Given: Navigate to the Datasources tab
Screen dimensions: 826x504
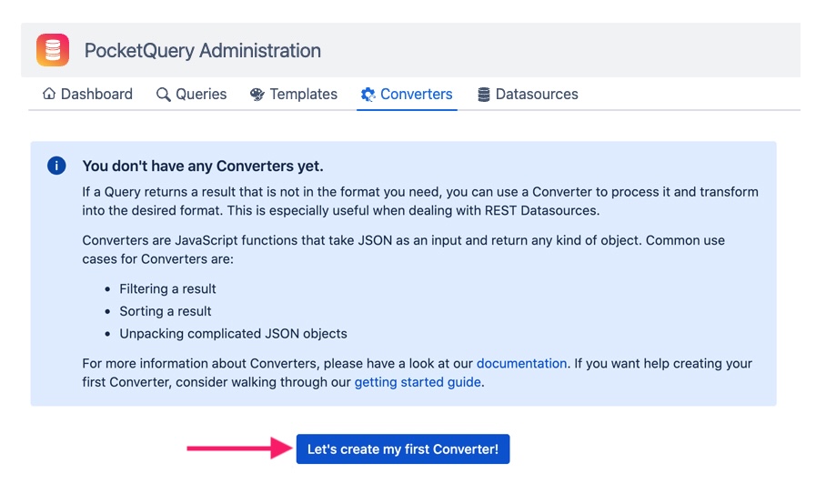Looking at the screenshot, I should (x=537, y=95).
